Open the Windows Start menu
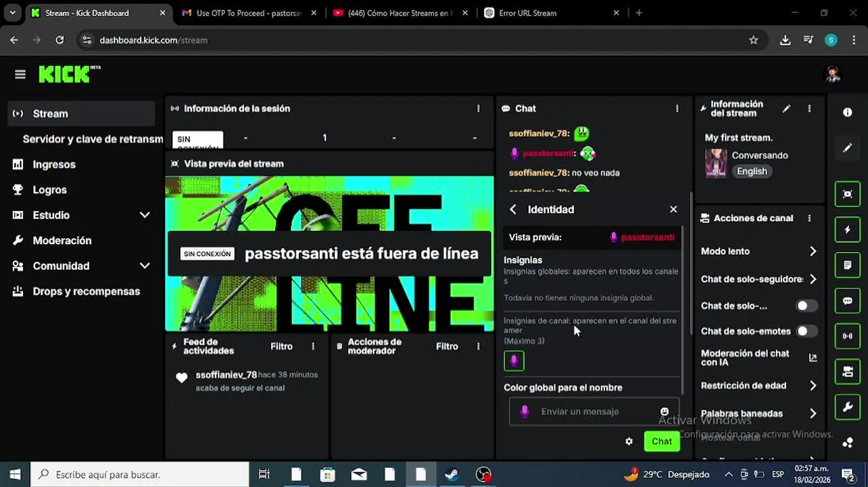The width and height of the screenshot is (868, 487). tap(15, 474)
